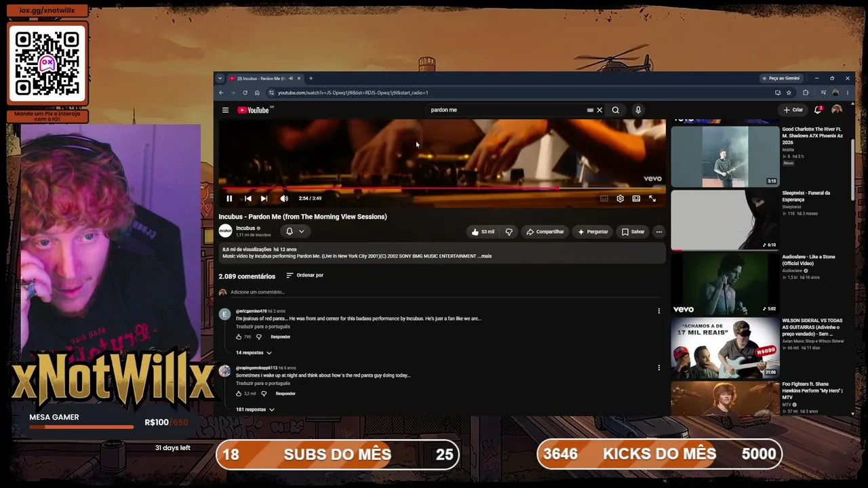Open the Incubus channel avatar
This screenshot has height=488, width=868.
click(x=225, y=231)
